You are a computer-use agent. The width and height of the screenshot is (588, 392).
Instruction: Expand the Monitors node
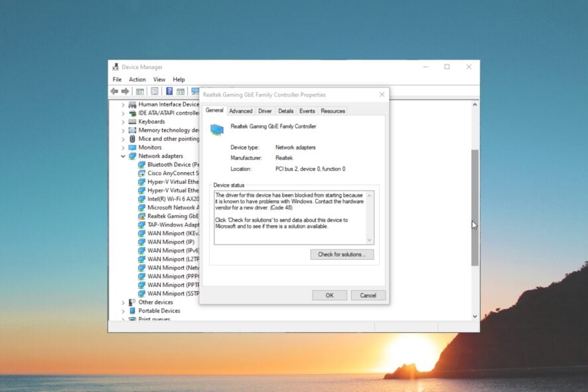(x=123, y=148)
